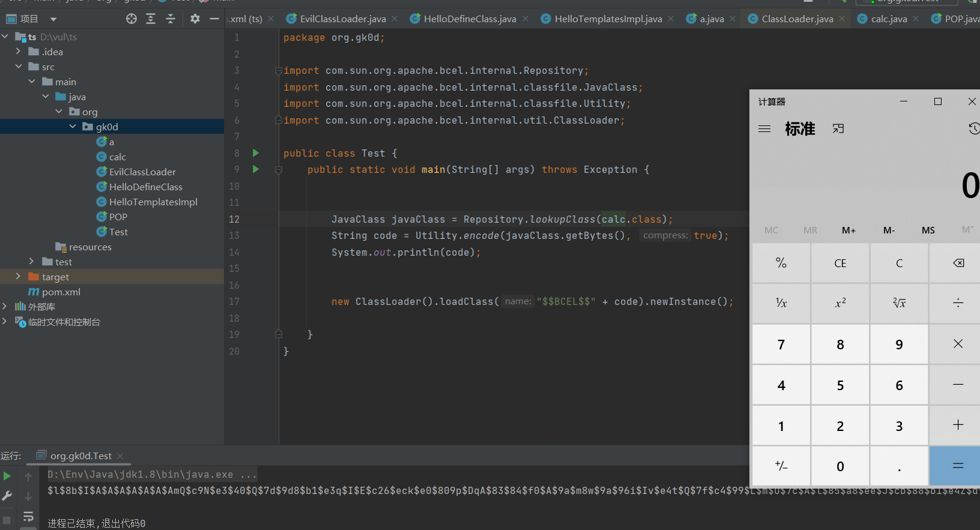
Task: Click the locate-current-file icon in project panel
Action: point(132,19)
